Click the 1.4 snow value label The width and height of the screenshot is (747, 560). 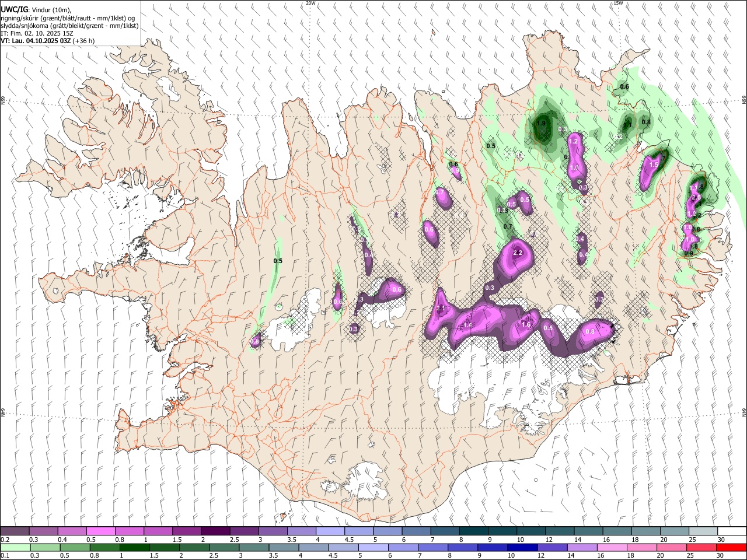tap(467, 325)
